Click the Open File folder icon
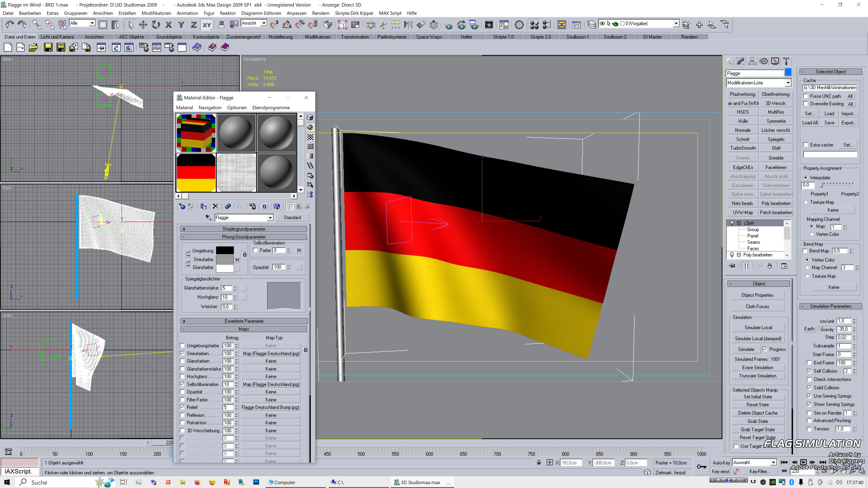This screenshot has width=868, height=488. click(x=33, y=47)
